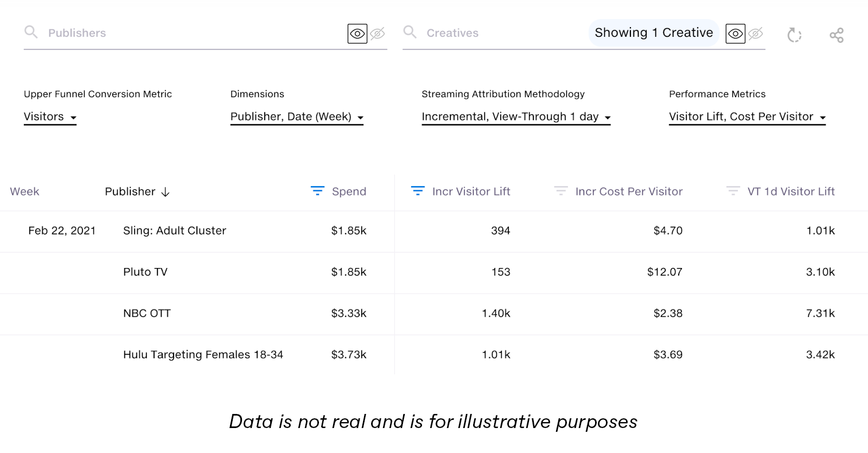Open the Streaming Attribution Methodology dropdown
Image resolution: width=868 pixels, height=453 pixels.
coord(516,117)
